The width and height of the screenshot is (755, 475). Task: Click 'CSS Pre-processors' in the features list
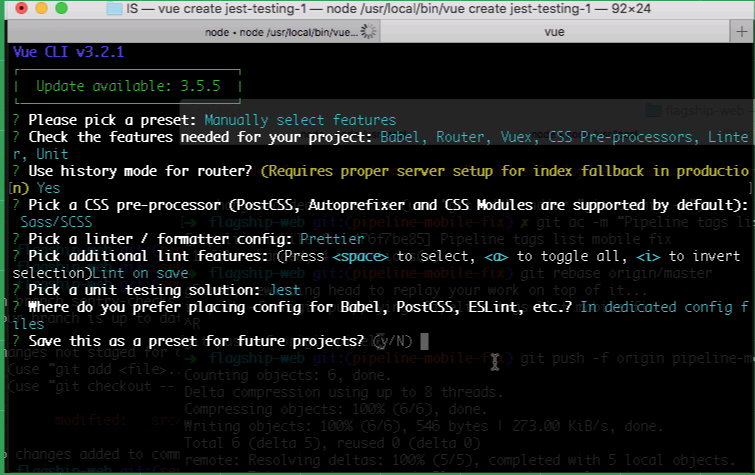pos(623,137)
